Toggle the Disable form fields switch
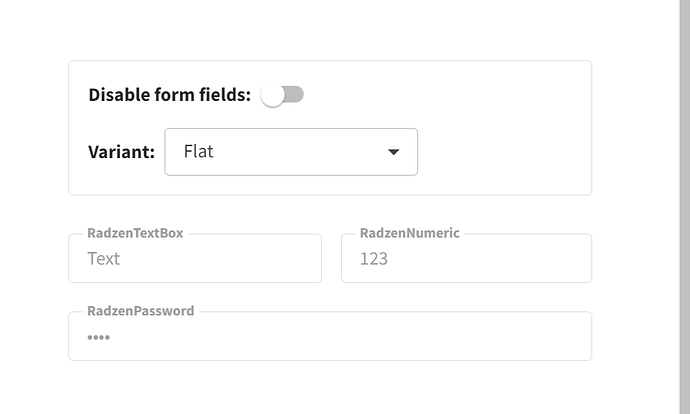 pos(282,95)
